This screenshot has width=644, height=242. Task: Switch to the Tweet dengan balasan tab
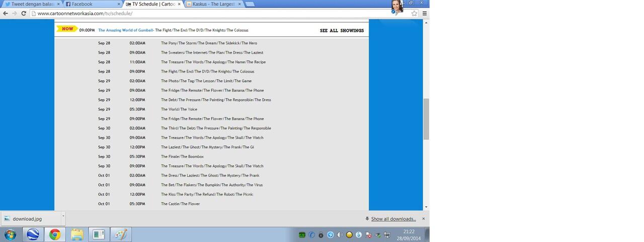pos(31,4)
